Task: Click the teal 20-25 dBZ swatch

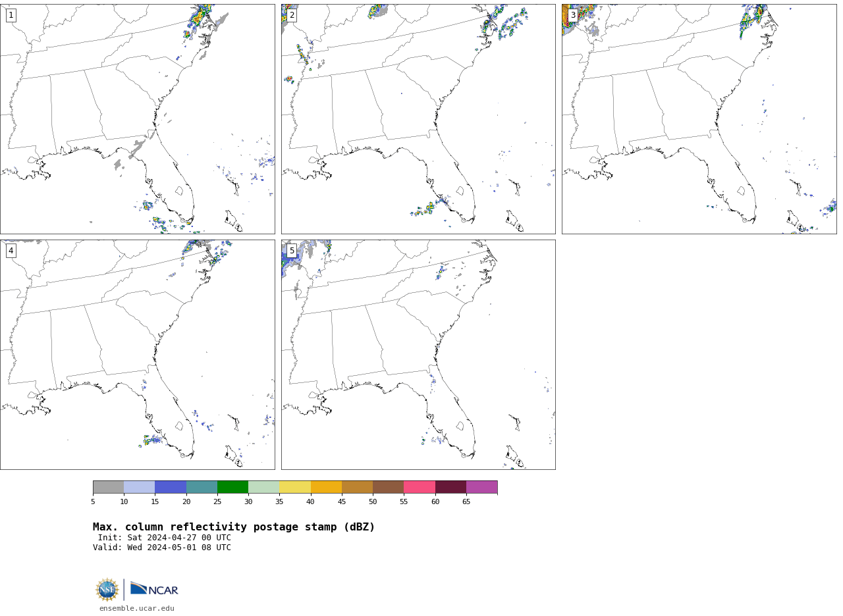Action: point(202,487)
